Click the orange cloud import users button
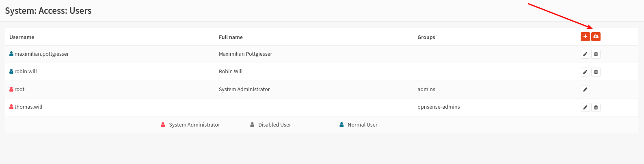Viewport: 644px width, 164px height. point(596,37)
